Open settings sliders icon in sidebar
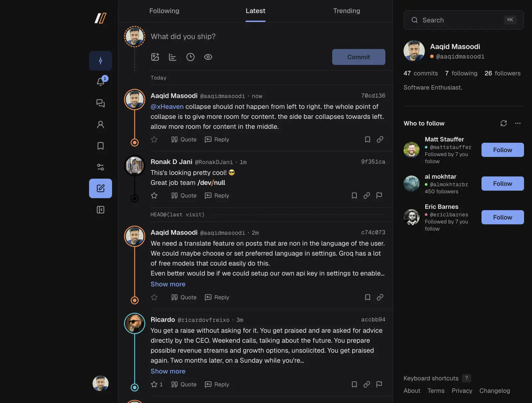This screenshot has width=532, height=403. tap(100, 167)
